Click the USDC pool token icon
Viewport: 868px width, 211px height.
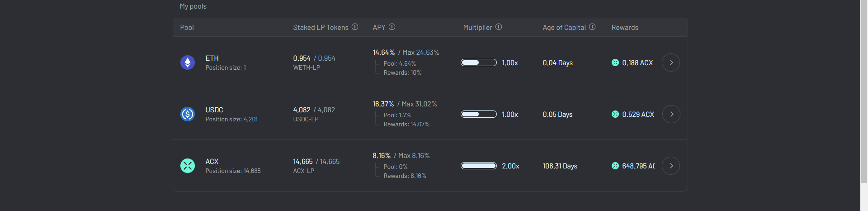[x=188, y=114]
